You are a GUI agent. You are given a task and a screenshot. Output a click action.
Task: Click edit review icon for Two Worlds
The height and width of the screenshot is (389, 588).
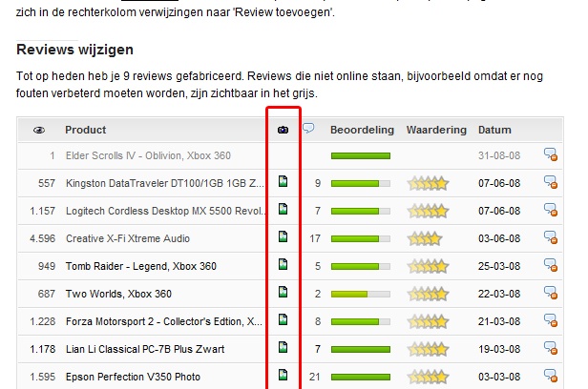click(x=551, y=293)
